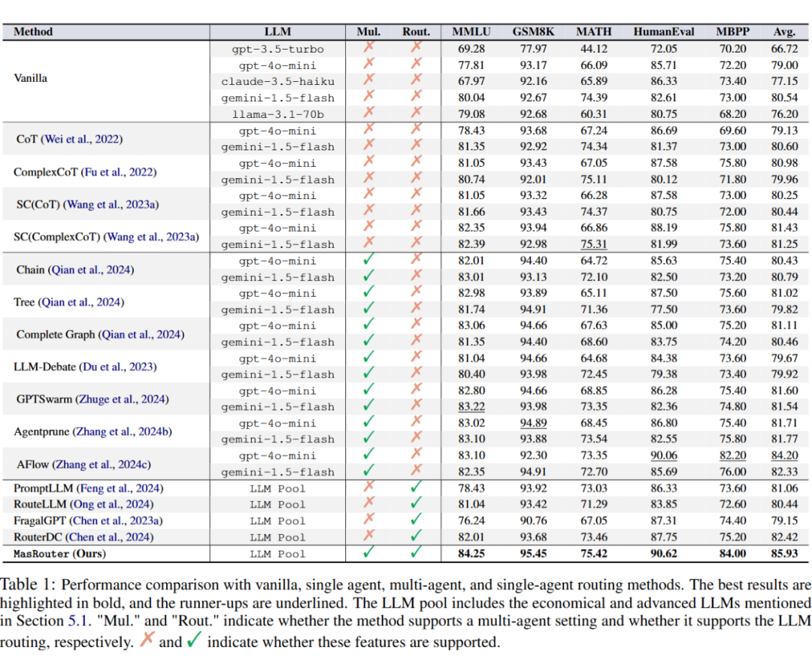Open the Chen et al., 2024 citation for RouterDC

(x=110, y=537)
